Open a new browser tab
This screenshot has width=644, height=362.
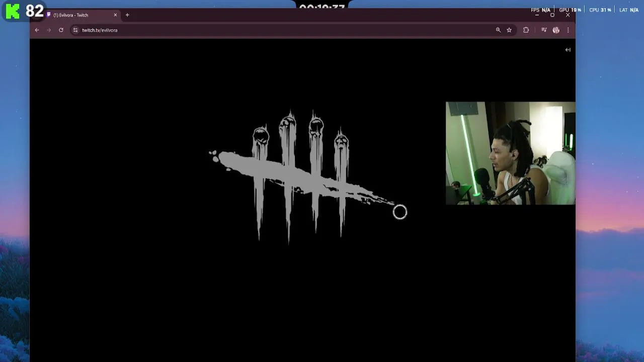point(127,15)
